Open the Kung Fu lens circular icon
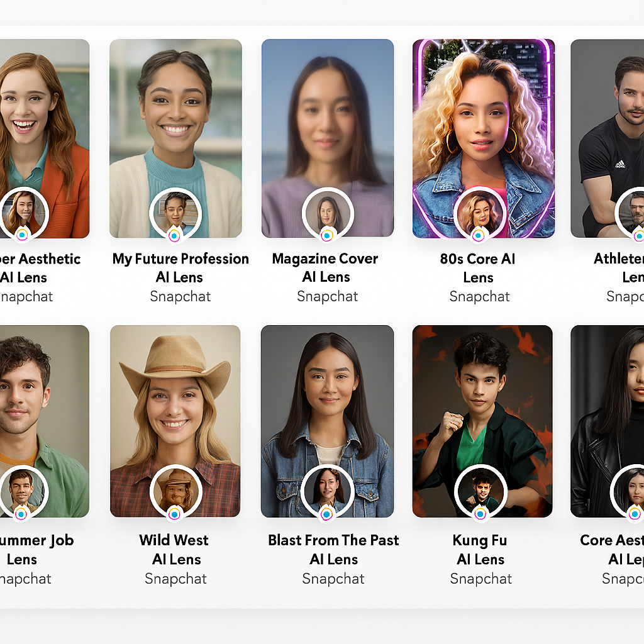Screen dimensions: 644x644 click(480, 491)
